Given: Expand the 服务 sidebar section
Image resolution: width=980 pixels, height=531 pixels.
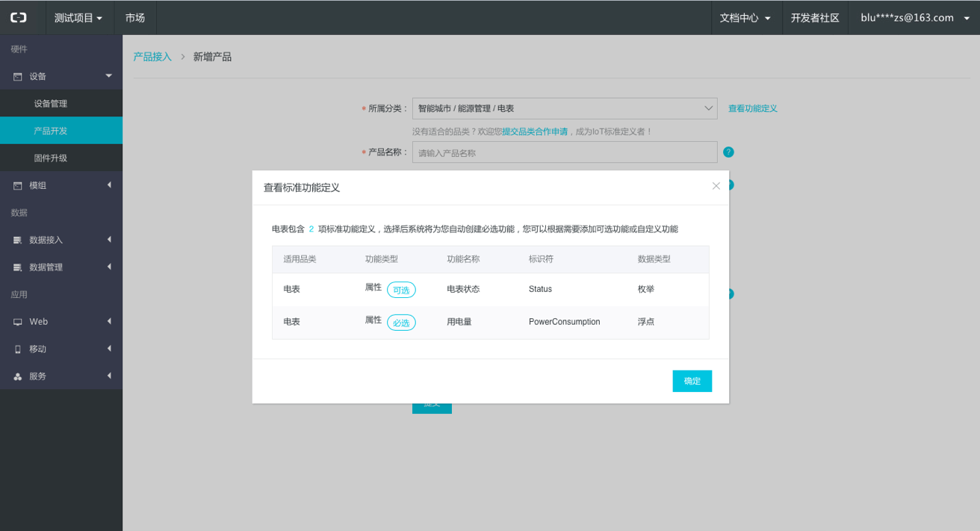Looking at the screenshot, I should point(109,376).
